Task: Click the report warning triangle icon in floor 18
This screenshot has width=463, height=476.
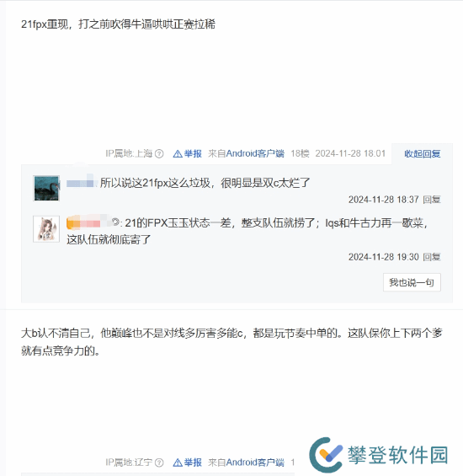Action: click(178, 154)
